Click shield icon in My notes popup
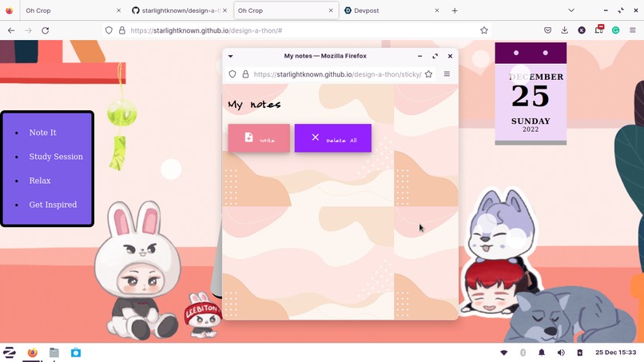This screenshot has height=362, width=644. tap(233, 74)
